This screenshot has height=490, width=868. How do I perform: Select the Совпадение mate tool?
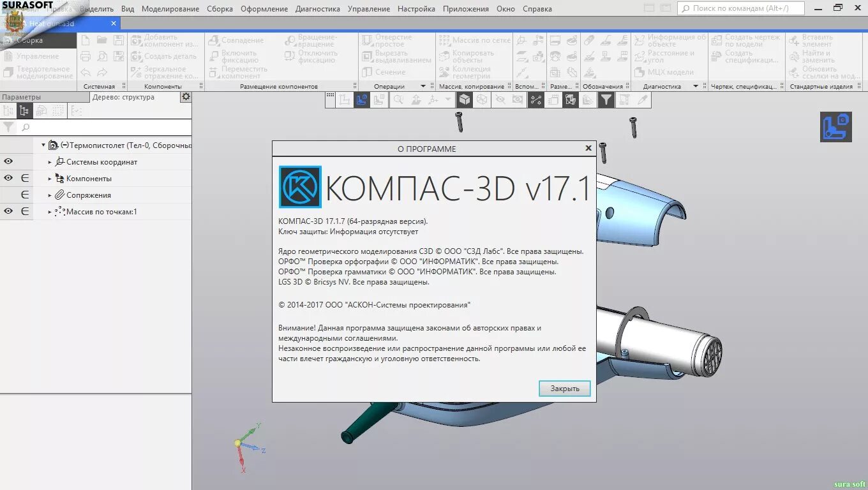[x=236, y=40]
